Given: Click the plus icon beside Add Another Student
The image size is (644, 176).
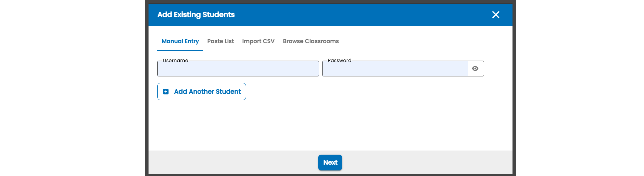Looking at the screenshot, I should pos(166,92).
